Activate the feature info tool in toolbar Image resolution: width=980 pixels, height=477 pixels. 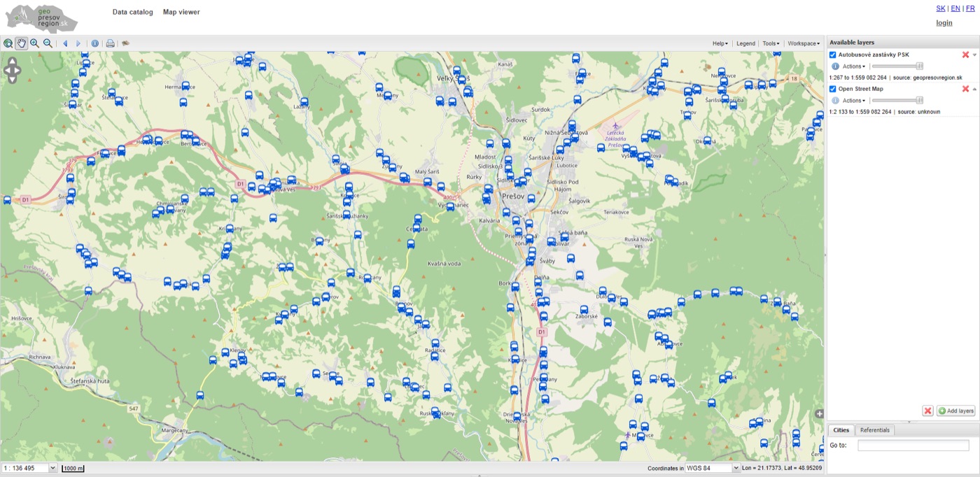click(95, 43)
